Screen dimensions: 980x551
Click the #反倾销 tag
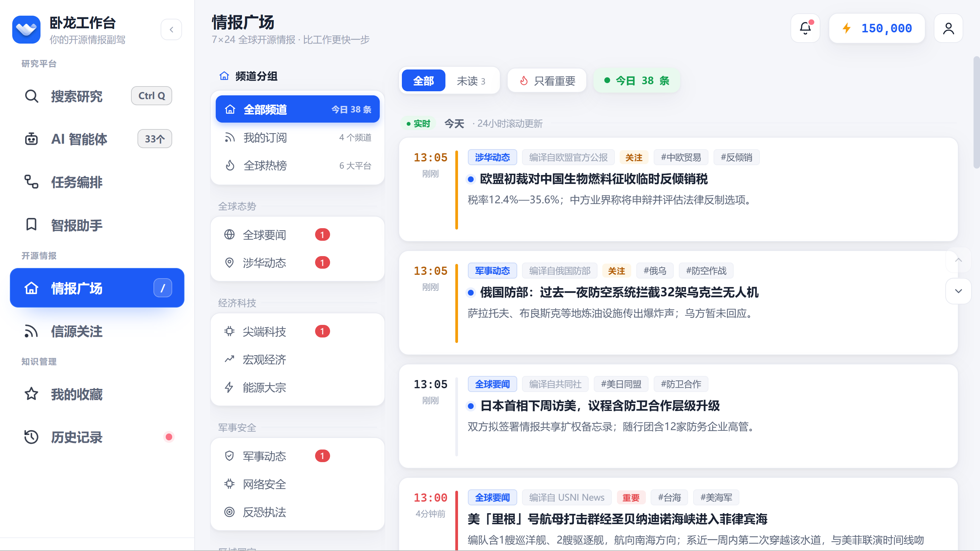point(736,157)
